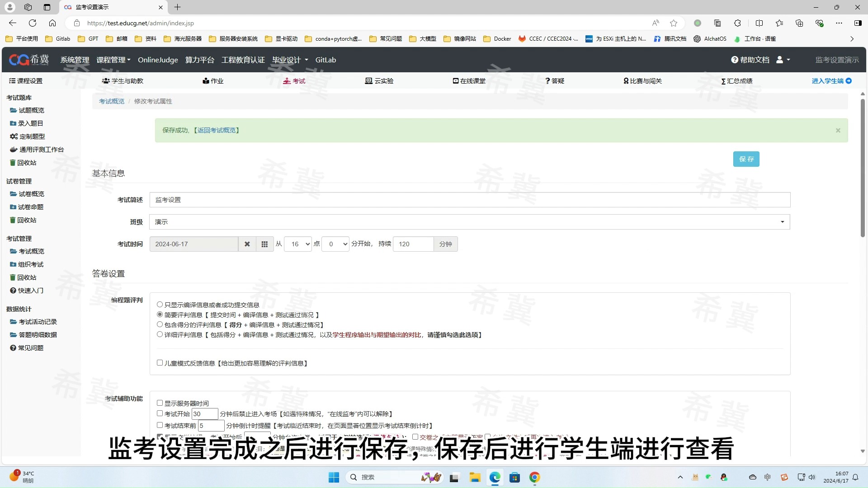The width and height of the screenshot is (868, 488).
Task: Open 通用评测工作台 in sidebar
Action: 37,150
